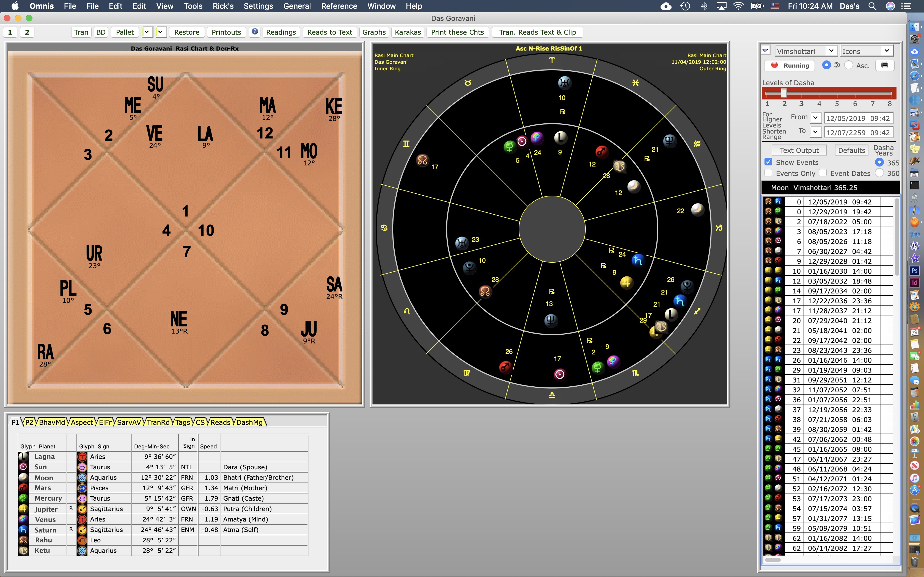Click the blue help question mark icon
Image resolution: width=924 pixels, height=577 pixels.
pyautogui.click(x=255, y=32)
